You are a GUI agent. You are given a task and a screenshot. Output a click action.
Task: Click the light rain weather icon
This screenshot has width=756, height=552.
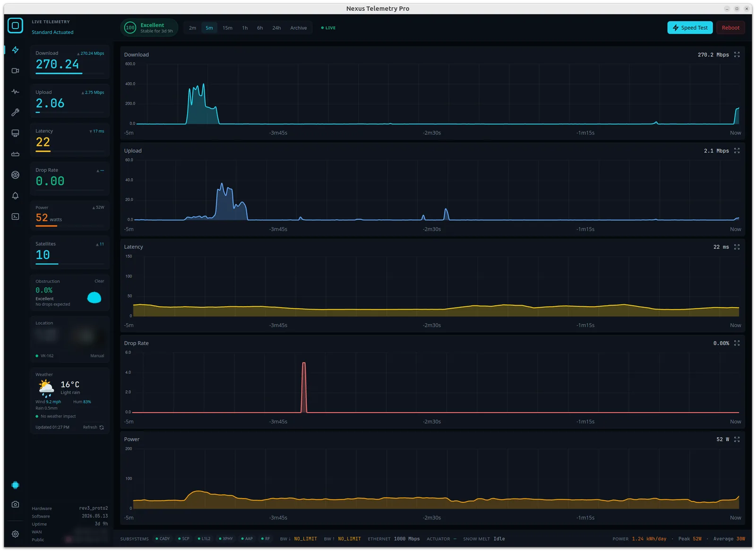pos(46,388)
